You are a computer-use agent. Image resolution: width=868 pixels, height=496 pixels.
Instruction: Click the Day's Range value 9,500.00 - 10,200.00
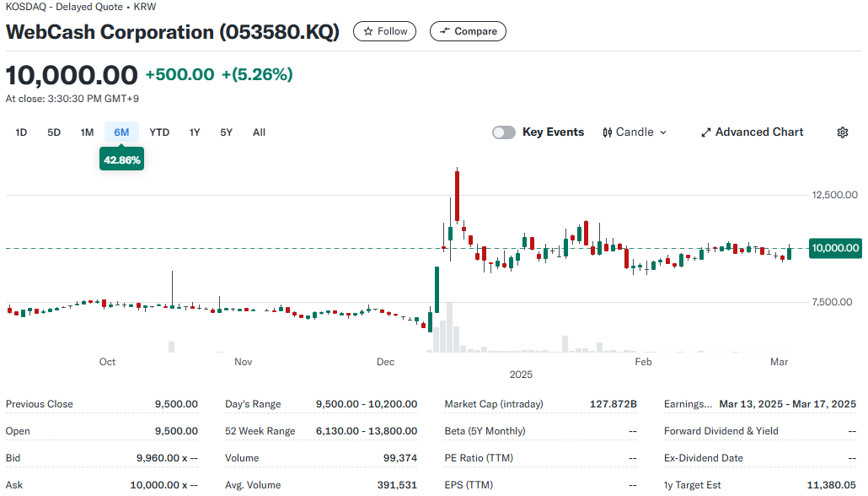[x=367, y=404]
